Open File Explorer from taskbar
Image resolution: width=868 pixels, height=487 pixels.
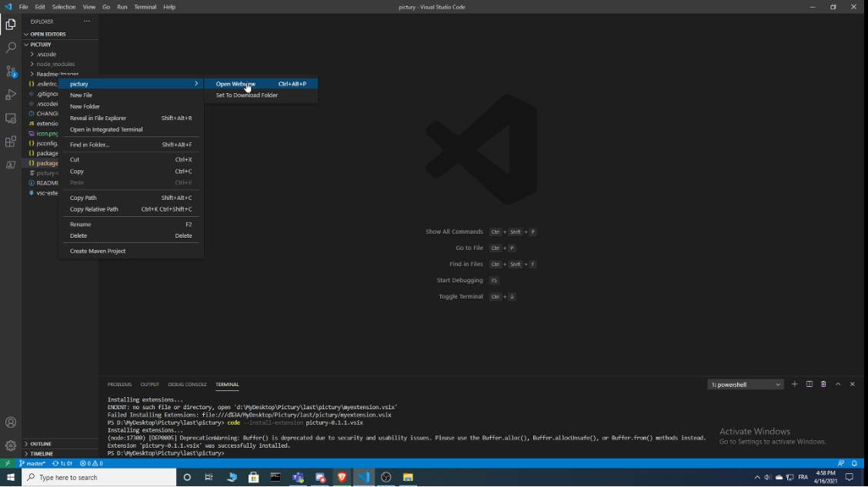click(x=408, y=477)
